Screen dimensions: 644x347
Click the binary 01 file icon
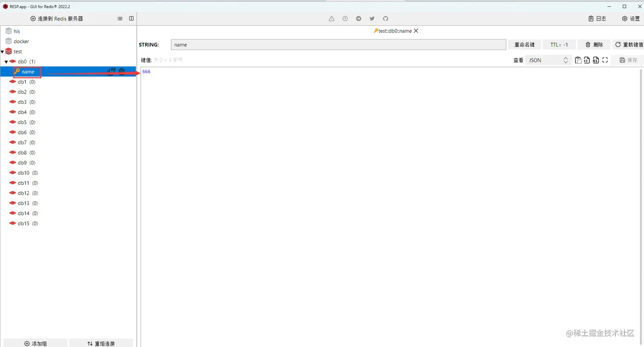tap(596, 60)
